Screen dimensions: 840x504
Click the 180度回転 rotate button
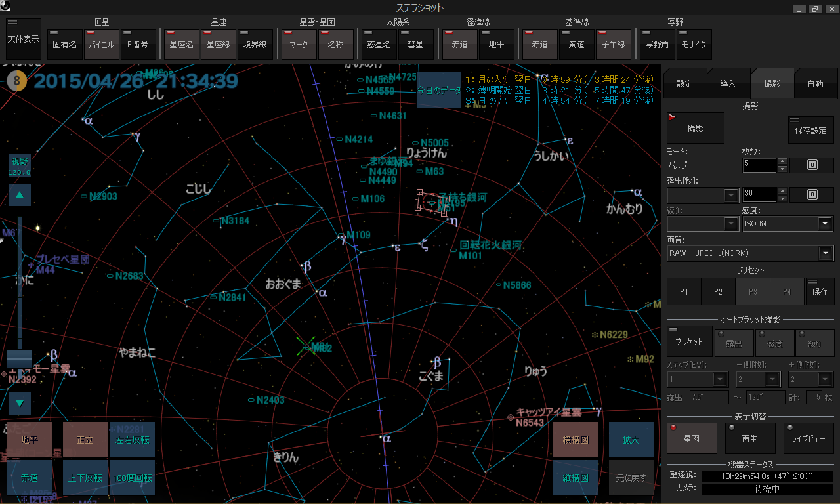(x=133, y=478)
